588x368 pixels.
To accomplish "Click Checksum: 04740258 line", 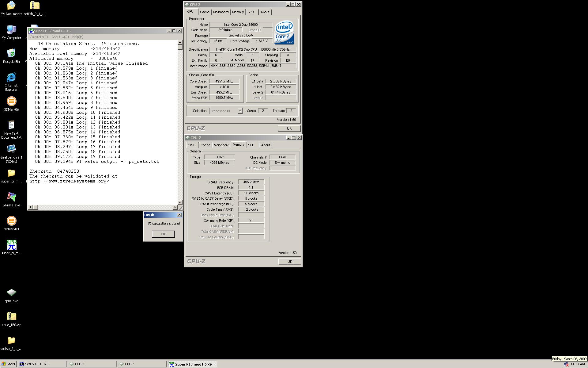I will pyautogui.click(x=54, y=171).
